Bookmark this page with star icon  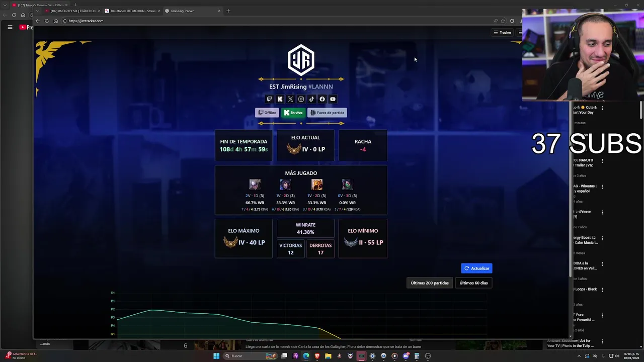(x=503, y=21)
